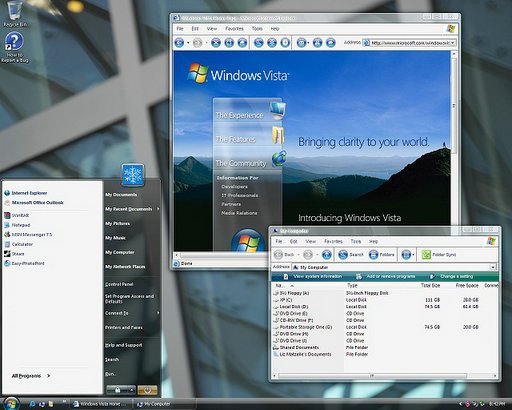This screenshot has width=512, height=410.
Task: Click The Community link on Vista page
Action: [x=241, y=163]
